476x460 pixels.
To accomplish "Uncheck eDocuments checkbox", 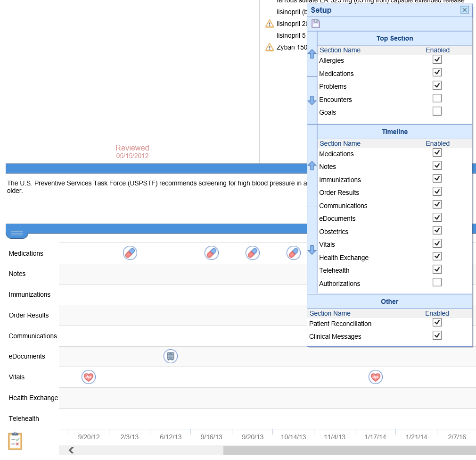I will (x=437, y=217).
